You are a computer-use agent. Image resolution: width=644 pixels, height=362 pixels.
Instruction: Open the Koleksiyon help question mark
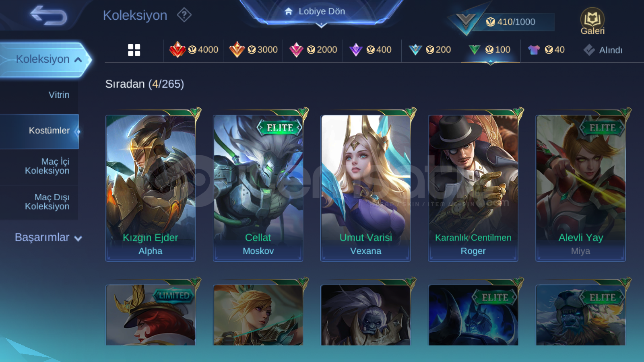184,15
